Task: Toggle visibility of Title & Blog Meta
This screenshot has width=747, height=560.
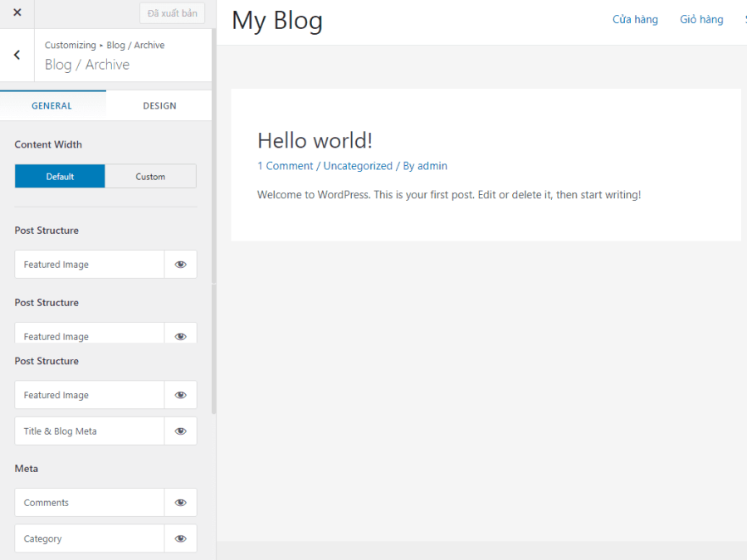Action: pos(180,431)
